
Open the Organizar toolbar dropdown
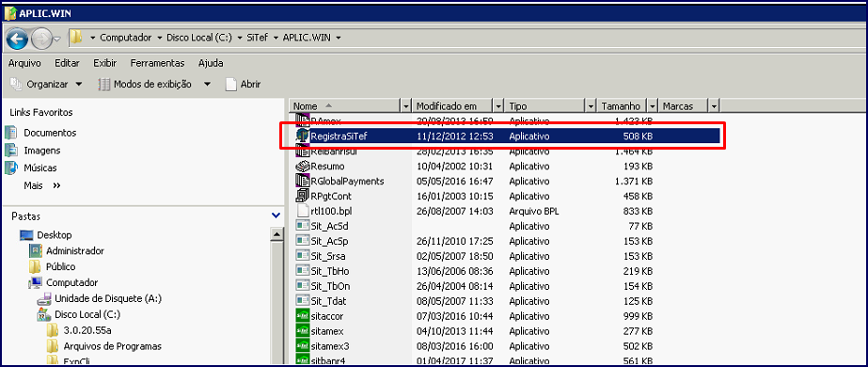(x=46, y=84)
